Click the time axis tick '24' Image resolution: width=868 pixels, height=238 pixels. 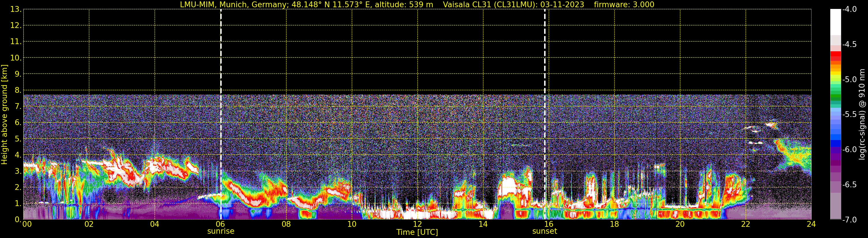pyautogui.click(x=811, y=224)
